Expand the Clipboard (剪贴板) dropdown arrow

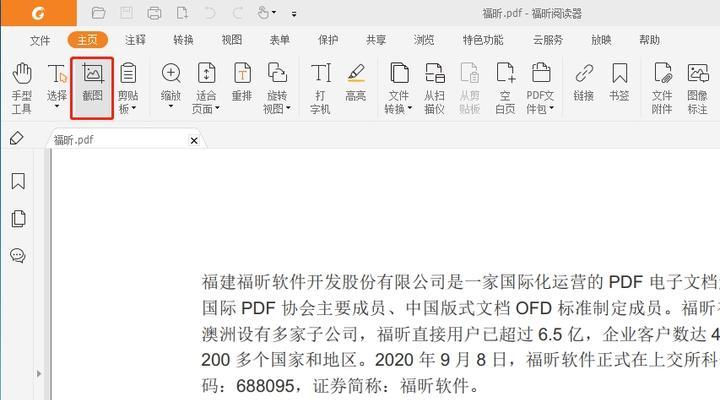pyautogui.click(x=134, y=109)
